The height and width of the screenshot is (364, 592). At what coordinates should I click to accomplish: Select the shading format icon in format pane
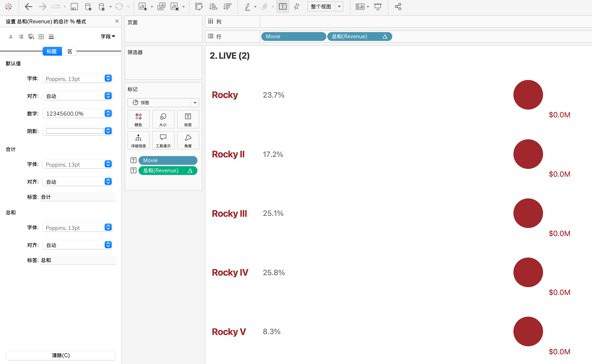[31, 36]
